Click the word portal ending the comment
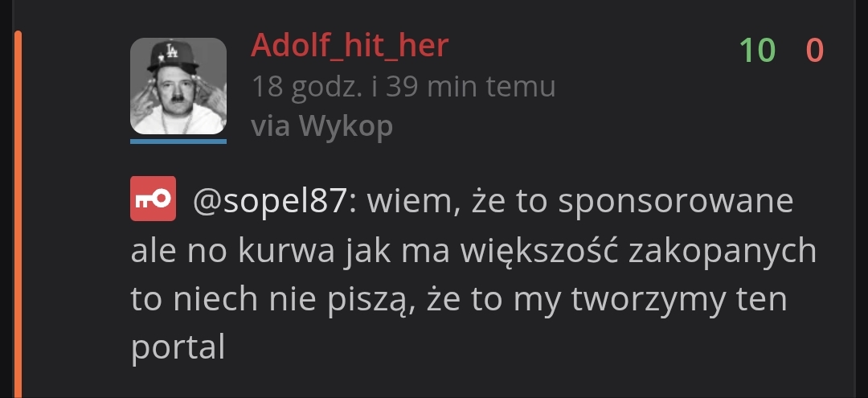The height and width of the screenshot is (398, 868). tap(178, 349)
